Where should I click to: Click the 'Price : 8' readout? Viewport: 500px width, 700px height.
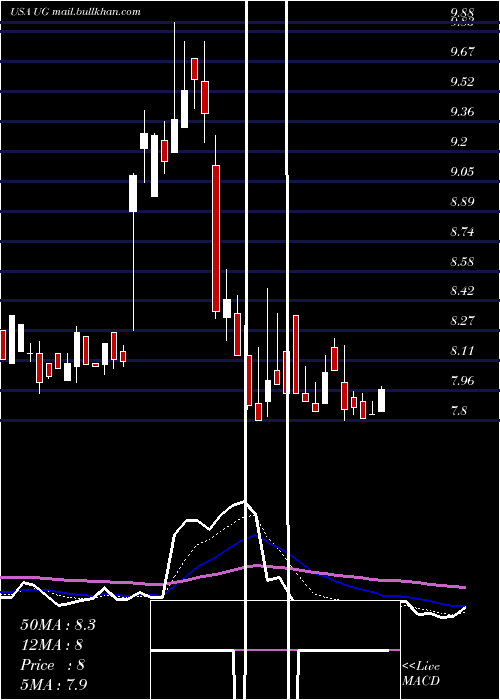pos(52,665)
